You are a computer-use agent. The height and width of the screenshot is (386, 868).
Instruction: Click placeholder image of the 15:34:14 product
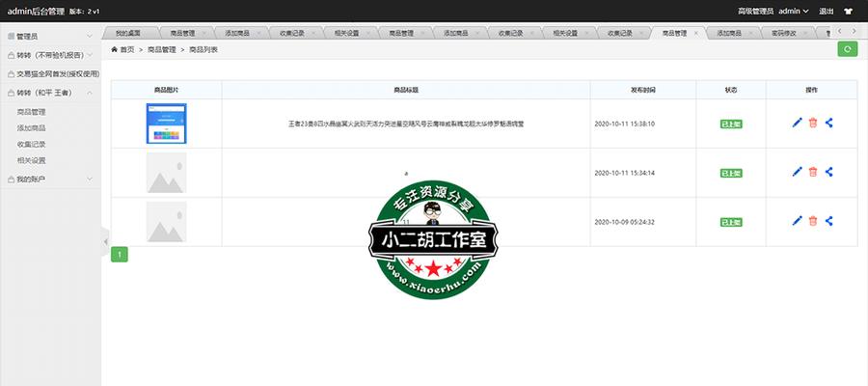166,173
